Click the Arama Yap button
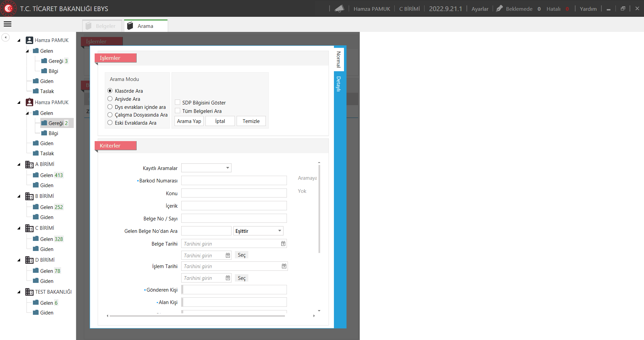Screen dimensions: 644x340 tap(189, 121)
